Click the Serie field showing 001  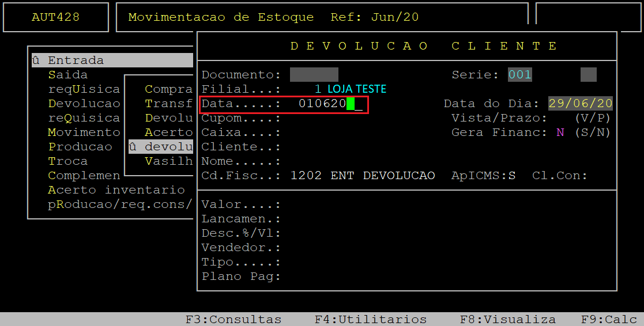(x=519, y=75)
